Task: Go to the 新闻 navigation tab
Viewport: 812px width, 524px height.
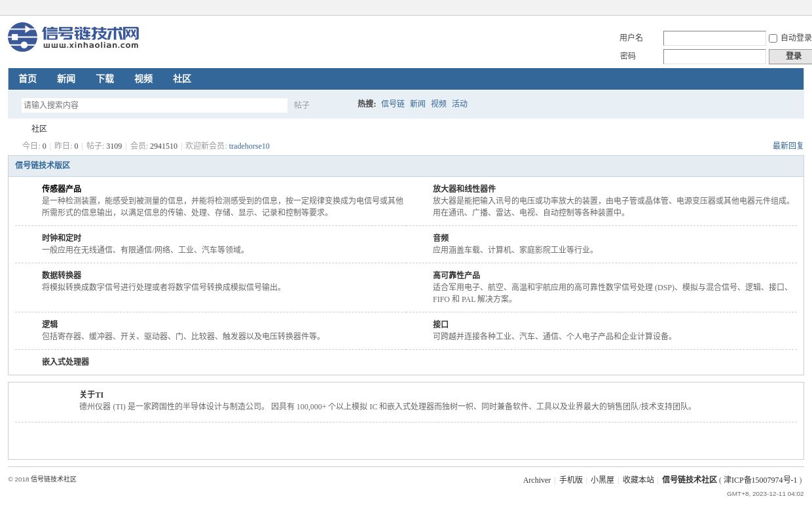Action: 66,79
